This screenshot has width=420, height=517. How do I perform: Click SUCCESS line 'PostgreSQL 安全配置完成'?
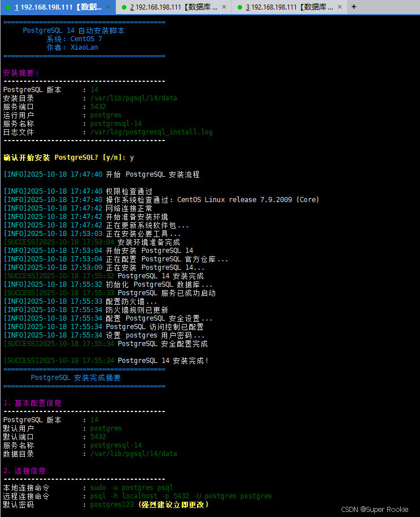106,344
